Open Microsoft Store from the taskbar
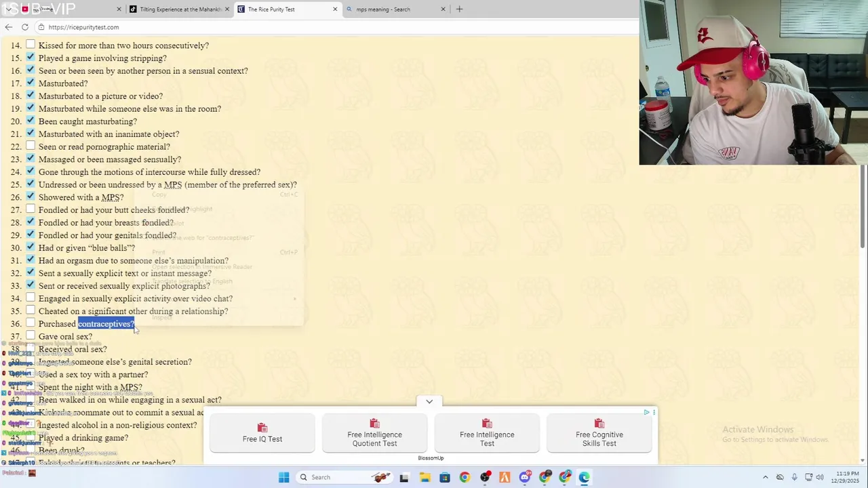Image resolution: width=868 pixels, height=488 pixels. (x=445, y=477)
